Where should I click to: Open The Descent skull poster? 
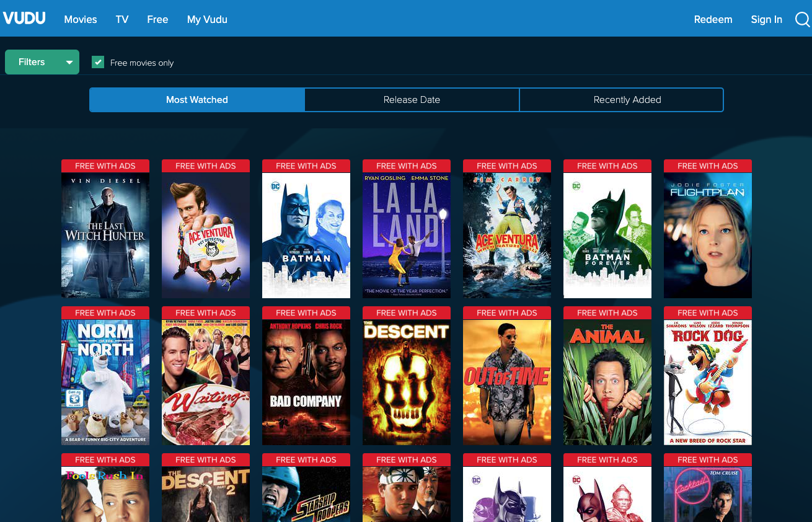pyautogui.click(x=407, y=383)
